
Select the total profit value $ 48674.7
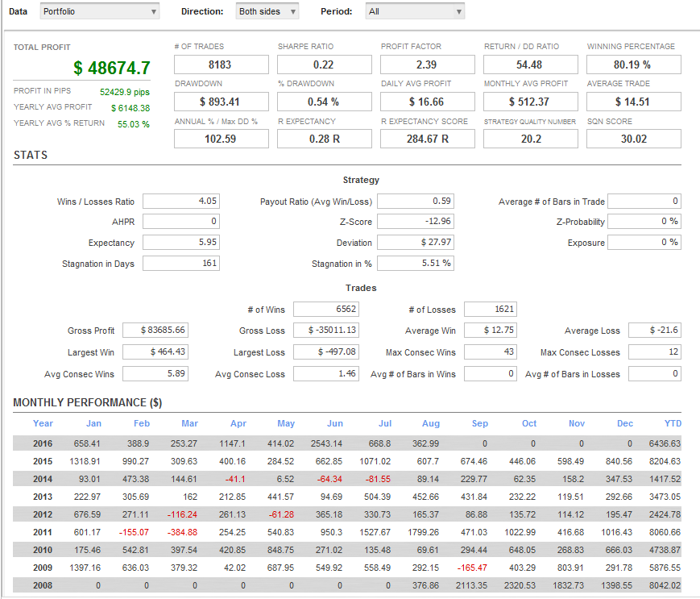[x=112, y=68]
